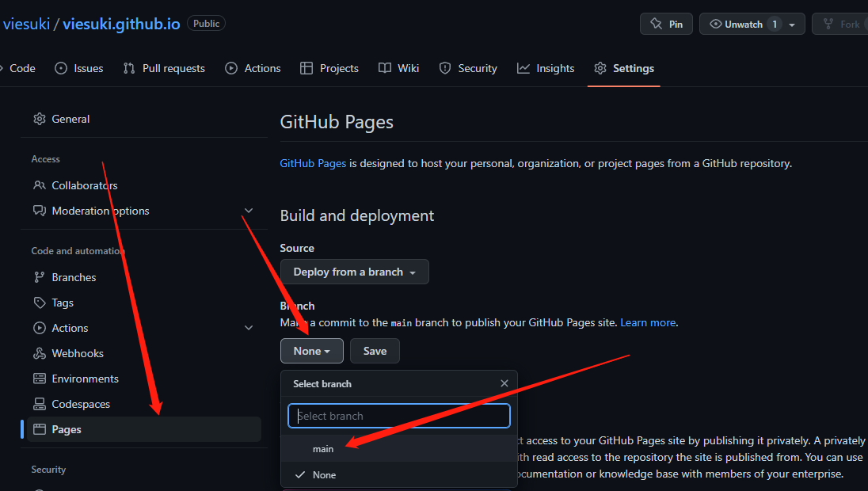The width and height of the screenshot is (868, 491).
Task: Focus the Select branch filter field
Action: [398, 416]
